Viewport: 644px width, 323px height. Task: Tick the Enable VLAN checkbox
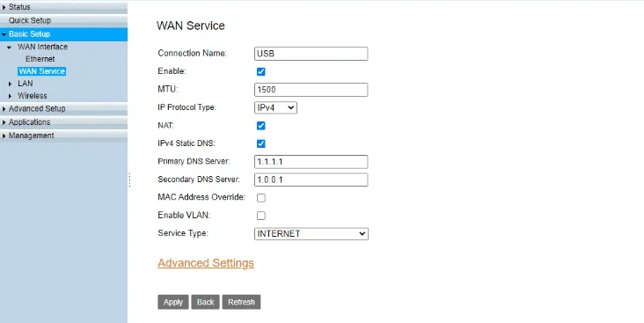(260, 216)
